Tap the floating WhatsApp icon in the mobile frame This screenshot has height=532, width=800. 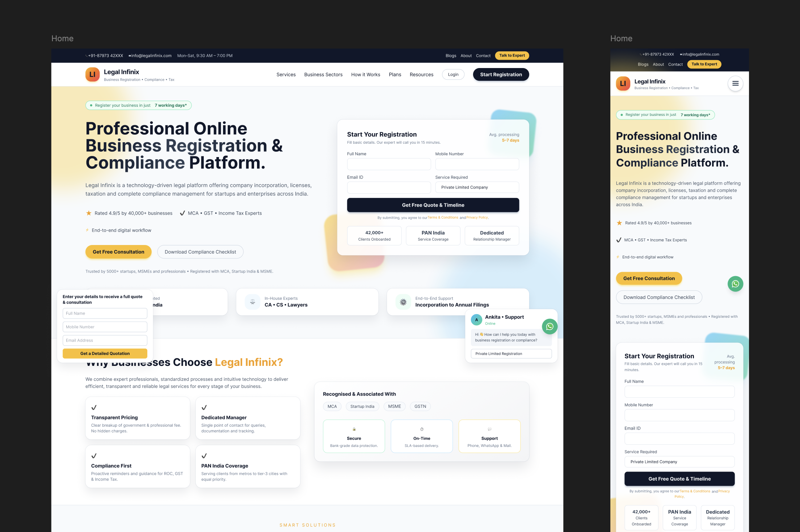point(735,284)
